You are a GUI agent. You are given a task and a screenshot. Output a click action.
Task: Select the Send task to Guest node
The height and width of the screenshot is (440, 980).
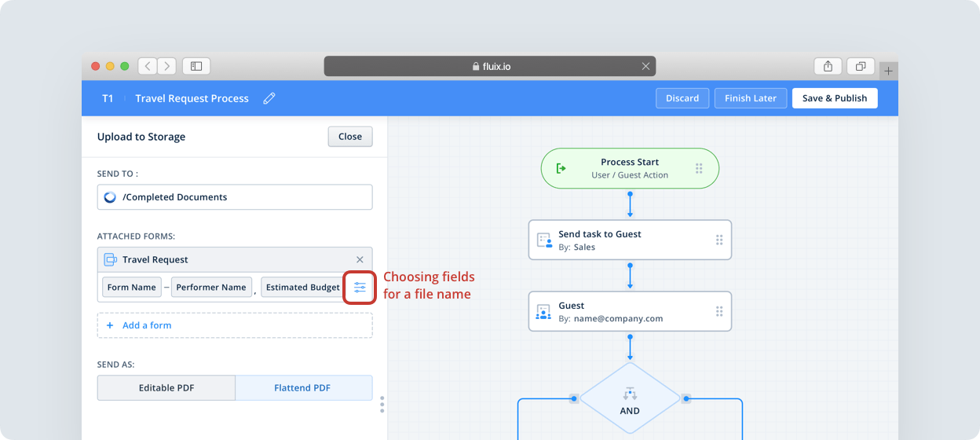(x=630, y=240)
